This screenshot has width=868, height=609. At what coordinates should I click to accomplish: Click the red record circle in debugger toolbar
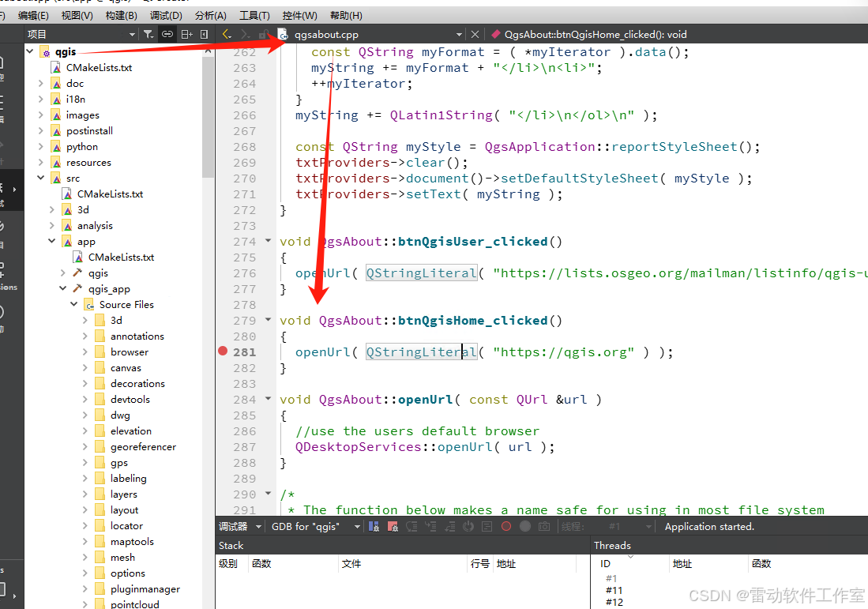click(506, 527)
